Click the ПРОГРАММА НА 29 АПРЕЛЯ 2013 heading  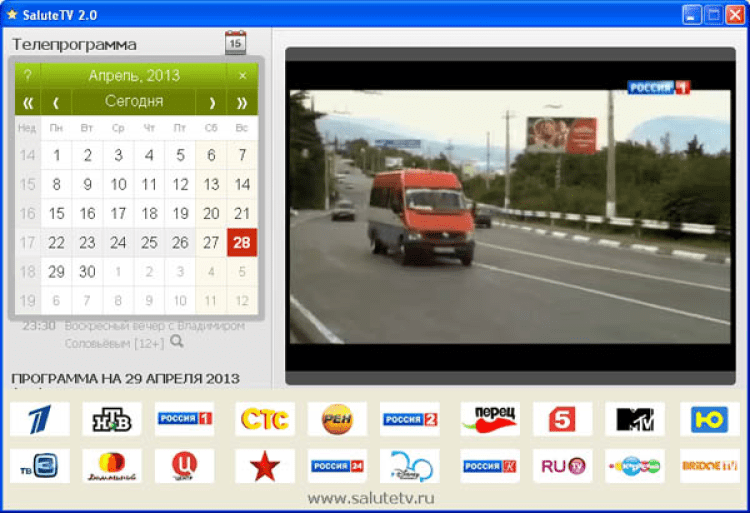(x=125, y=379)
